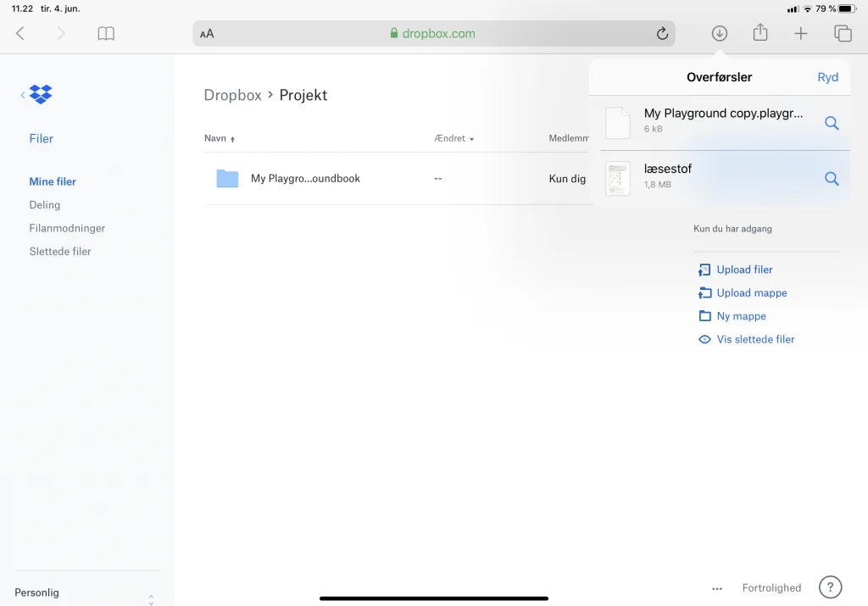Collapse sidebar with small chevron beside logo
This screenshot has width=868, height=606.
[x=23, y=95]
